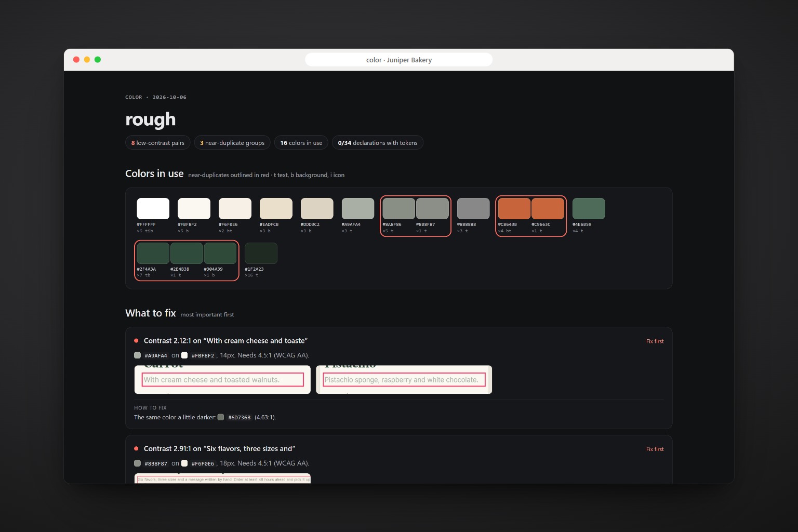Pick the #888888 gray swatch
Viewport: 798px width, 532px height.
(x=473, y=208)
